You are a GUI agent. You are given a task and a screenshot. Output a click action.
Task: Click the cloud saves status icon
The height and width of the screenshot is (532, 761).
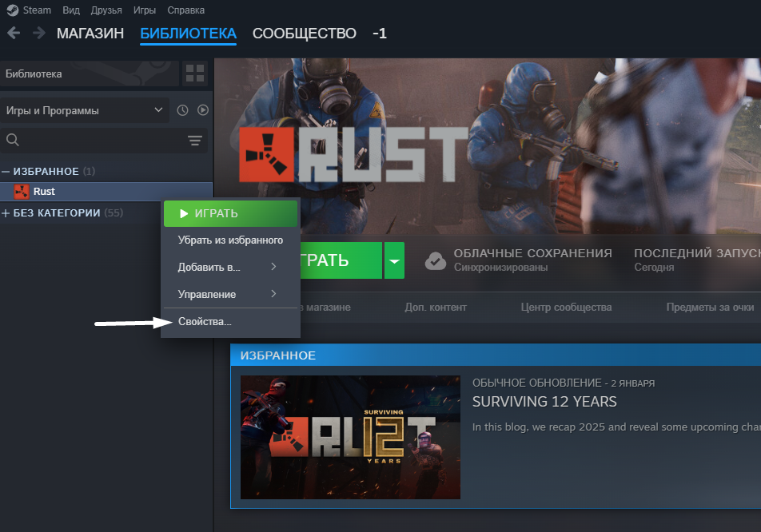click(436, 260)
